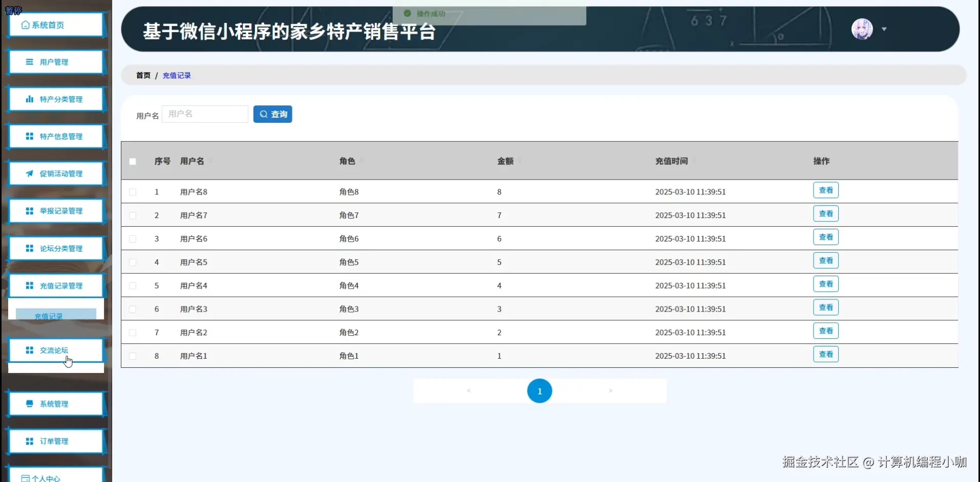Open 用户管理 via its list icon
The width and height of the screenshot is (980, 482).
click(28, 61)
